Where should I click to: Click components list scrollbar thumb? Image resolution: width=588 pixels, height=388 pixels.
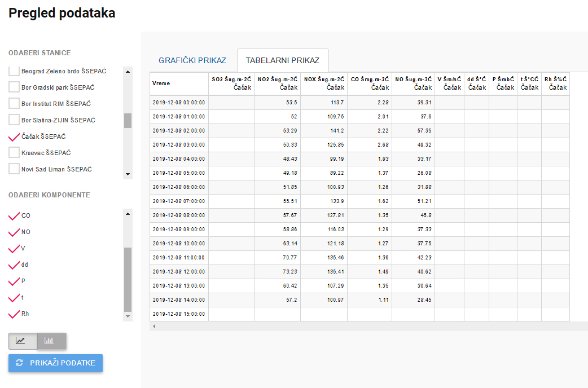pos(128,280)
